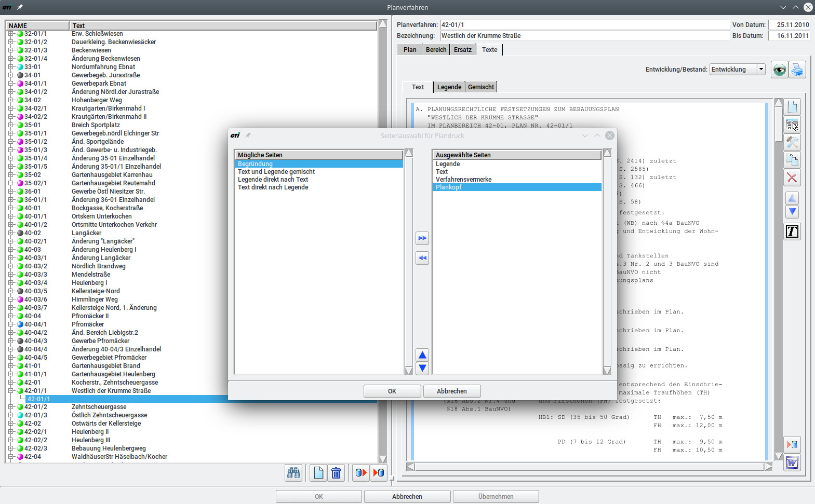Click the red X delete icon
Image resolution: width=815 pixels, height=504 pixels.
click(x=792, y=178)
